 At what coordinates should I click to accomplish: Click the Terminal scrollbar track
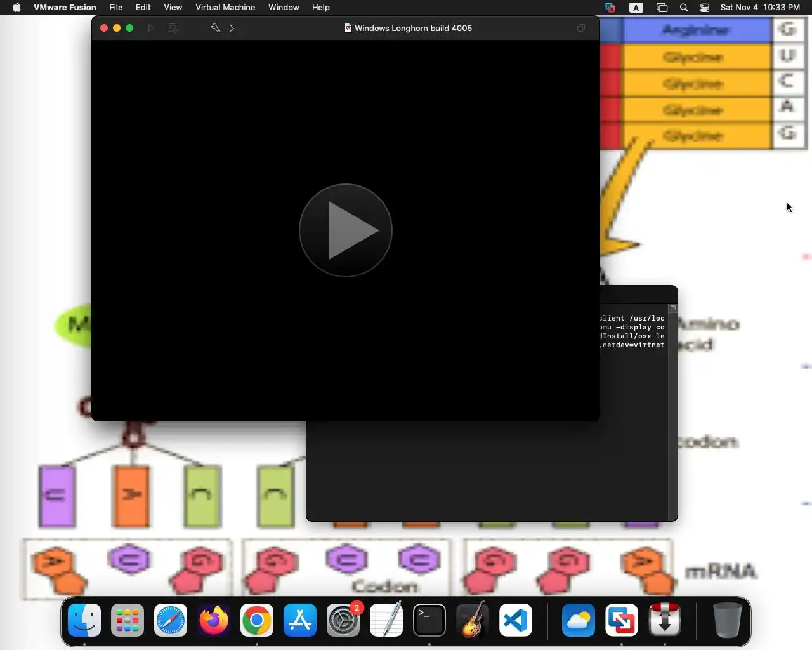[x=673, y=416]
